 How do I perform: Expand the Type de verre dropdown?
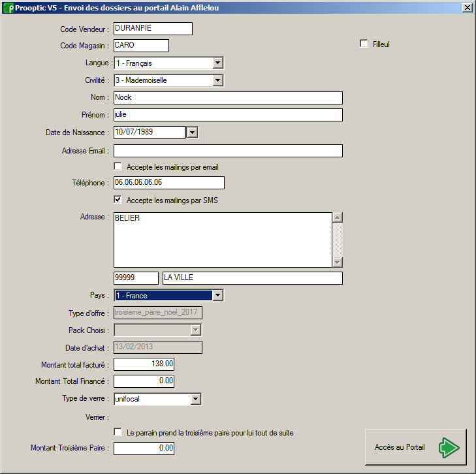(196, 399)
